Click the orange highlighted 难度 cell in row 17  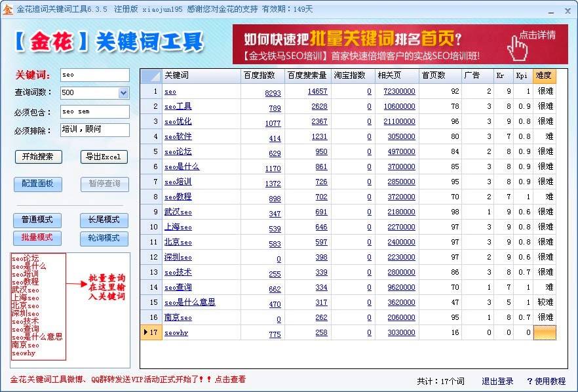545,333
